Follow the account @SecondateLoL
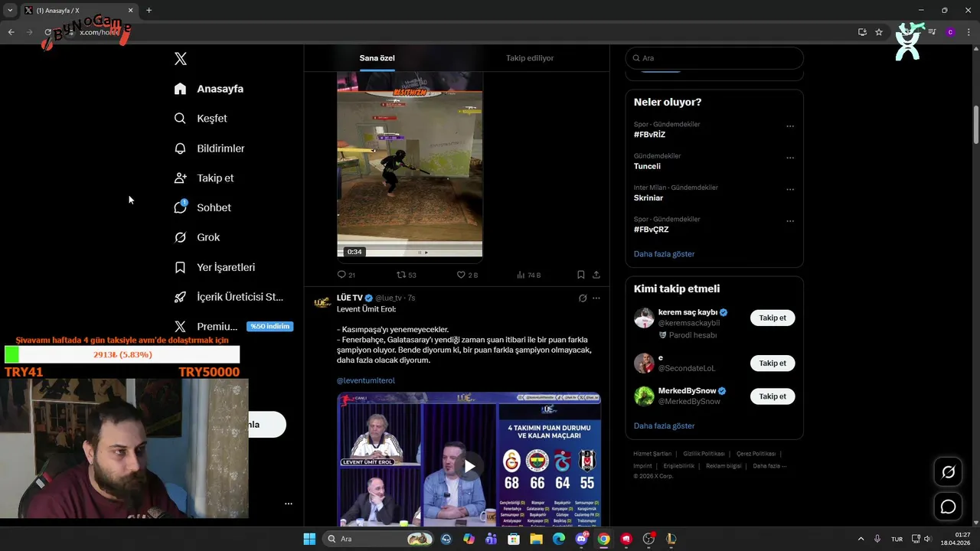The height and width of the screenshot is (551, 980). click(x=773, y=364)
